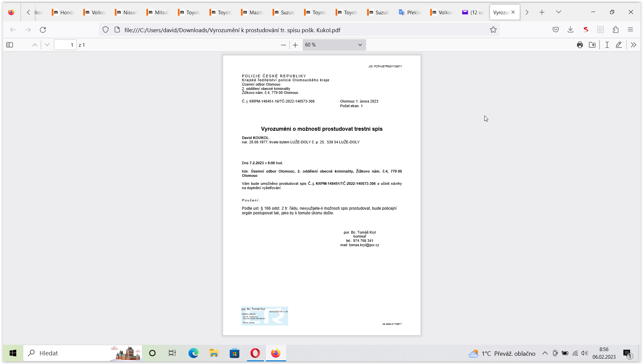Click the page number input field
The width and height of the screenshot is (643, 364).
(x=65, y=45)
